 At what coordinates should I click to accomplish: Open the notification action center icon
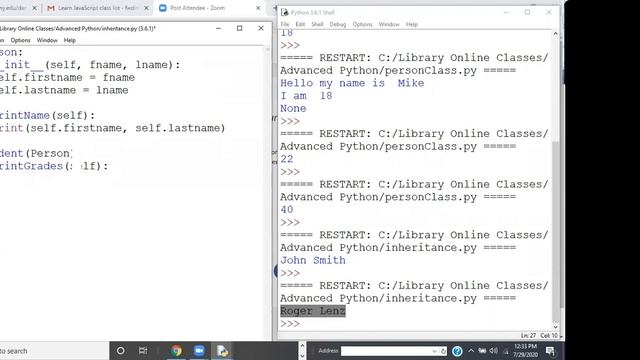point(550,351)
